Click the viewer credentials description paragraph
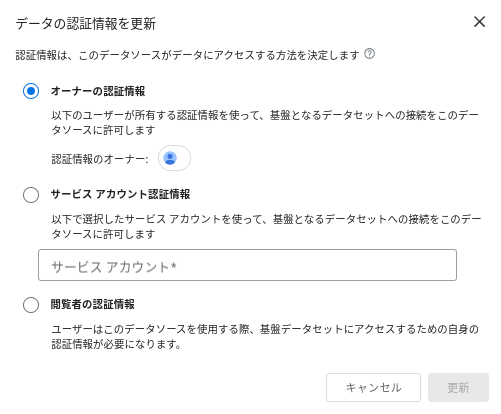The image size is (501, 414). [265, 336]
